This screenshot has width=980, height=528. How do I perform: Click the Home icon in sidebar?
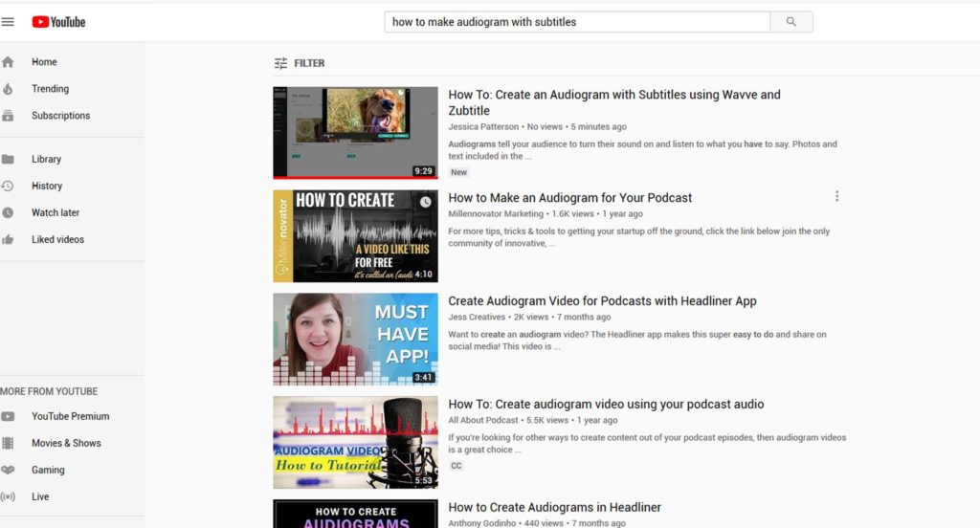8,62
